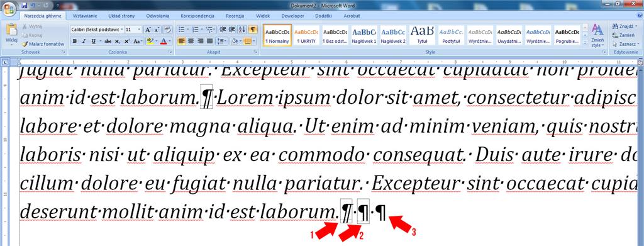The height and width of the screenshot is (246, 644).
Task: Switch to the Odwołania tab
Action: point(158,16)
